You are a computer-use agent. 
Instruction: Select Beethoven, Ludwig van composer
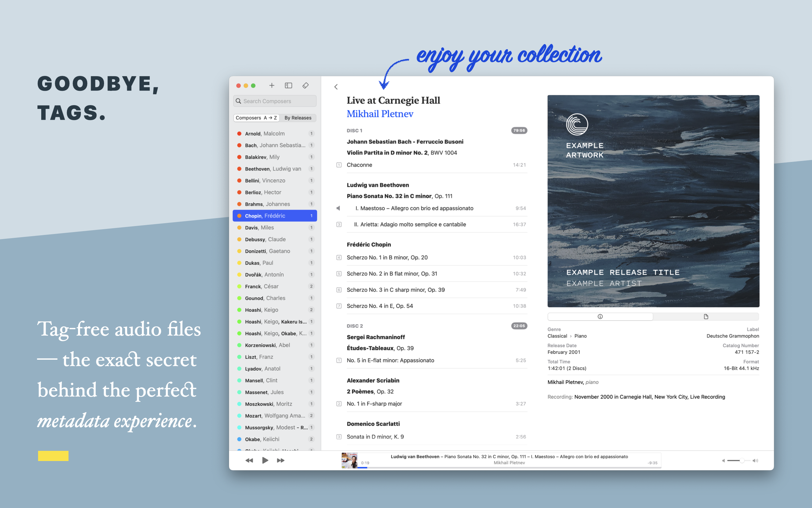275,169
